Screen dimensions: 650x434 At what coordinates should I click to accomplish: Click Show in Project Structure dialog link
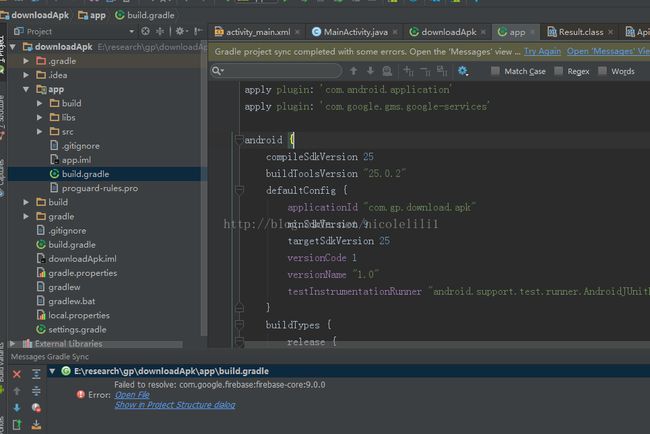175,405
